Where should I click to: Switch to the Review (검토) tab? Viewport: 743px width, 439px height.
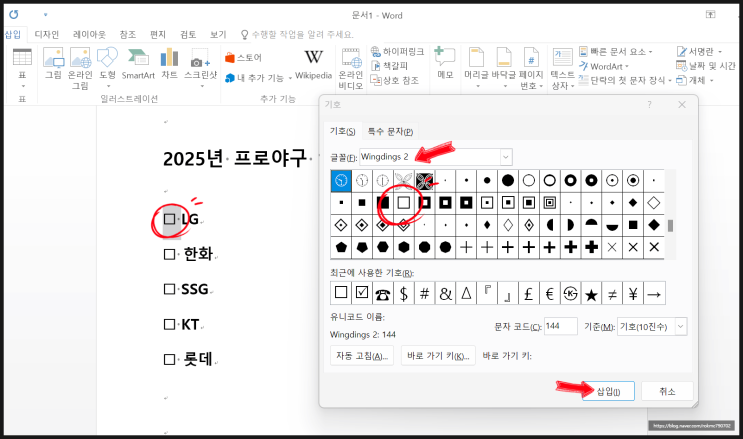(188, 35)
